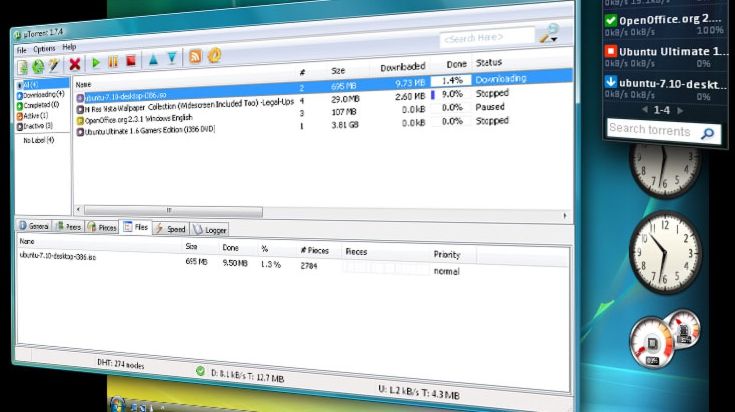This screenshot has width=735, height=412.
Task: Click the Pause torrent toolbar icon
Action: (112, 62)
